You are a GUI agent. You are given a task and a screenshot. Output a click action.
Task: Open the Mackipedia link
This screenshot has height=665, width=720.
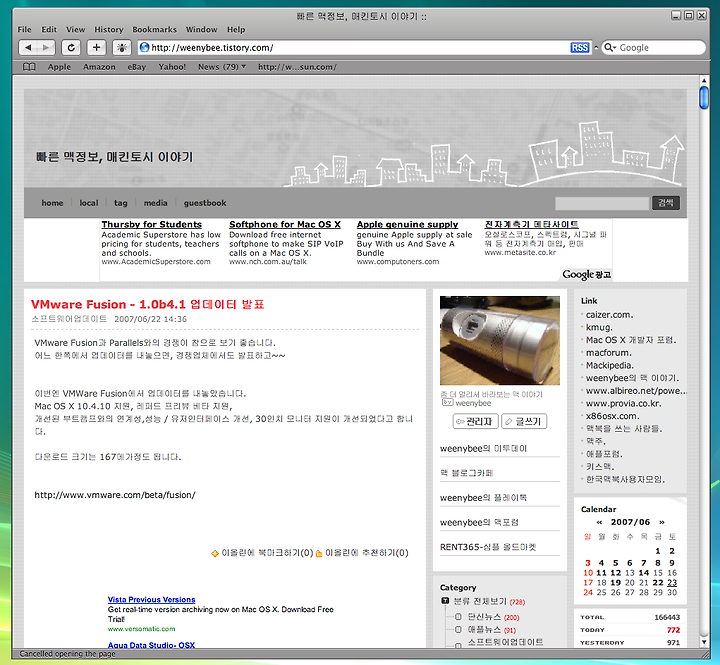coord(609,366)
